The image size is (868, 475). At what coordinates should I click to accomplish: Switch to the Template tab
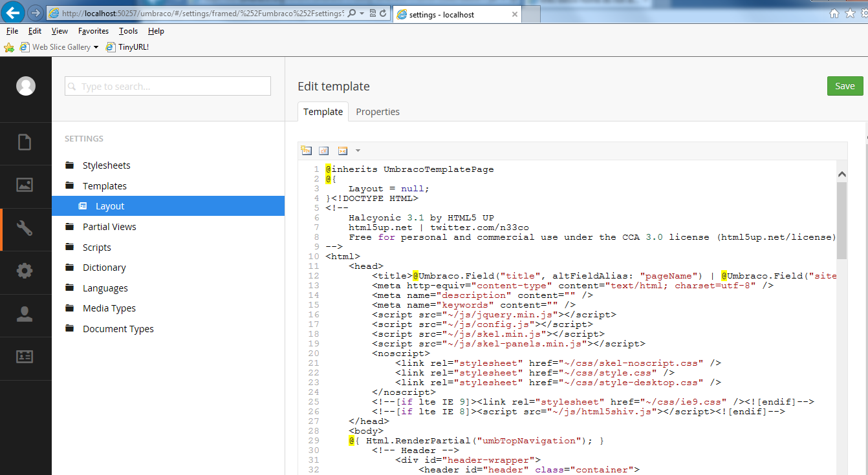[x=323, y=112]
